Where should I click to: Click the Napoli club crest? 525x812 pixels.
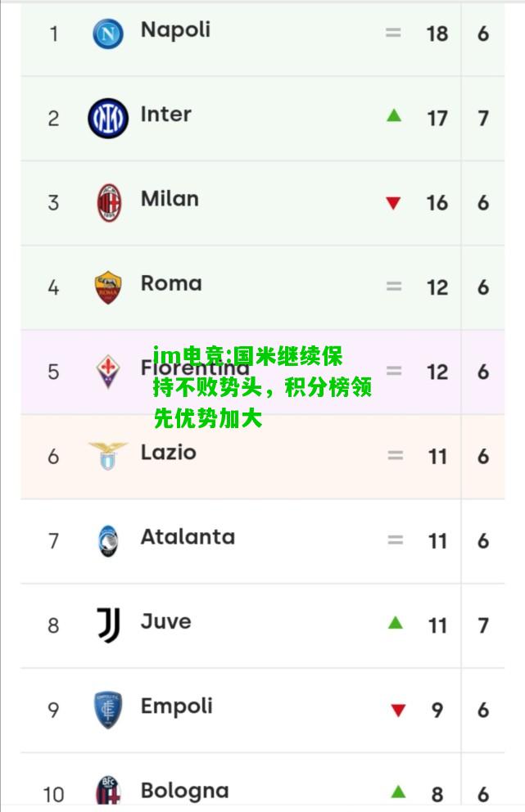point(108,34)
